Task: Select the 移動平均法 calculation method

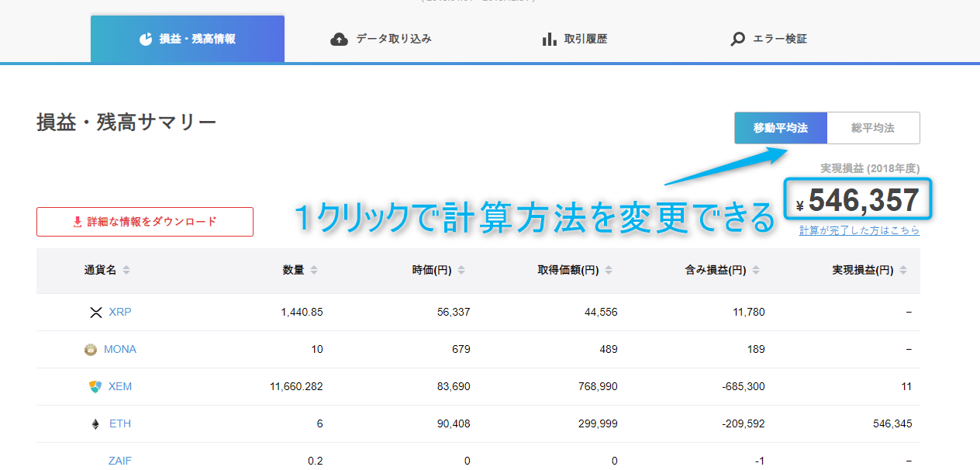Action: tap(781, 128)
